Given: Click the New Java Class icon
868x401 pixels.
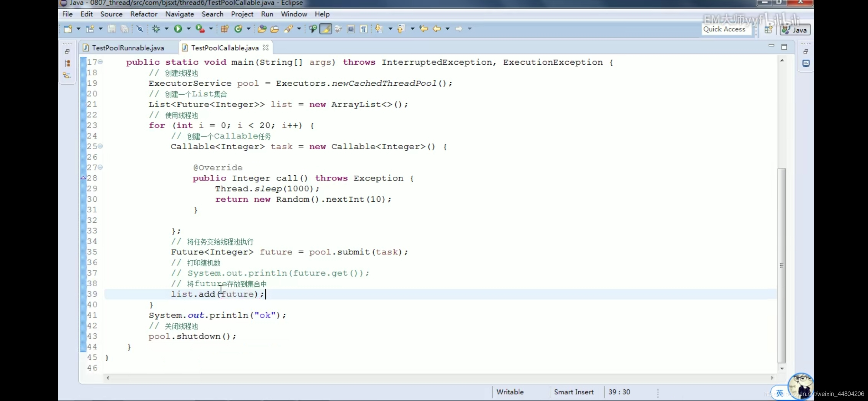Looking at the screenshot, I should [239, 29].
